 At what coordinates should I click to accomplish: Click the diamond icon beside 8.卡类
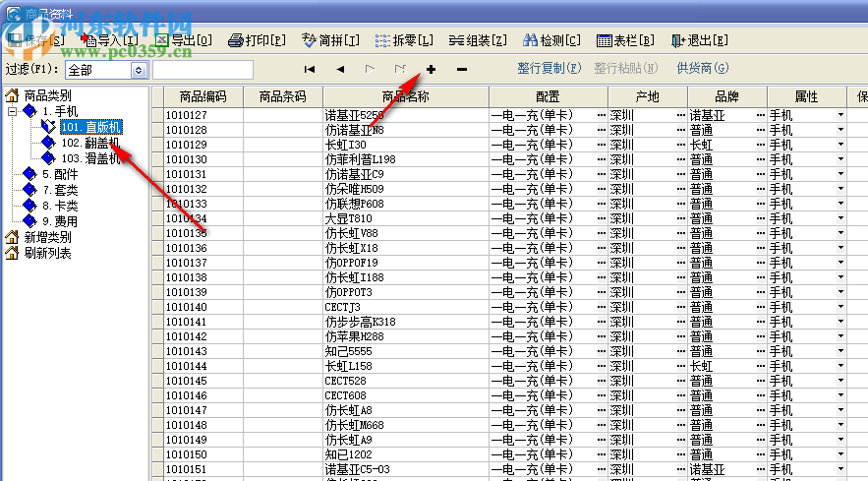click(29, 207)
